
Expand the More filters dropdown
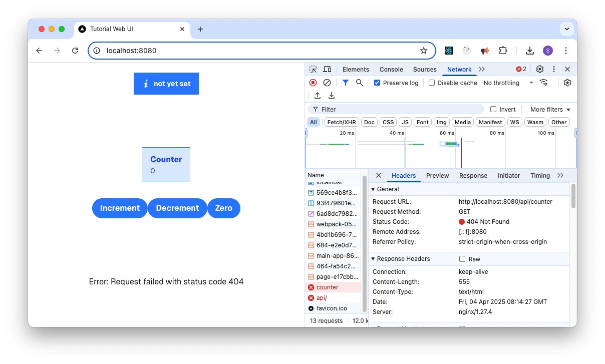(x=549, y=109)
